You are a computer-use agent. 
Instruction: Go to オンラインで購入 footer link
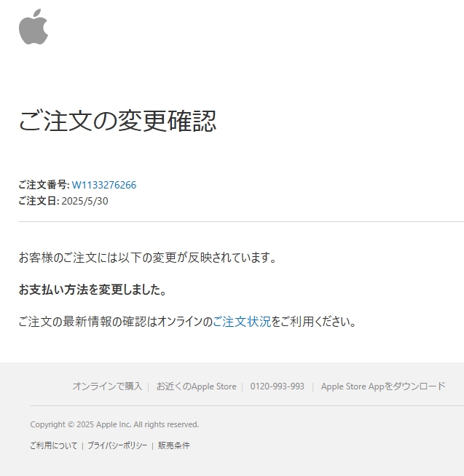click(107, 386)
